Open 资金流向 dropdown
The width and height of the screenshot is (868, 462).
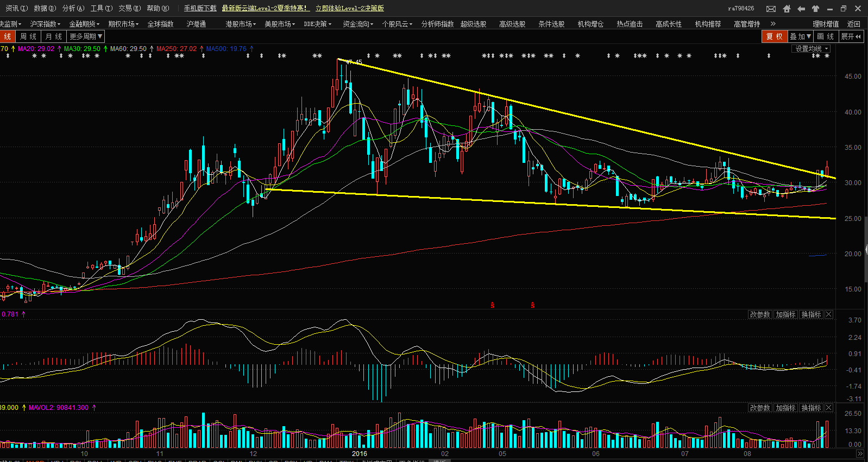358,24
